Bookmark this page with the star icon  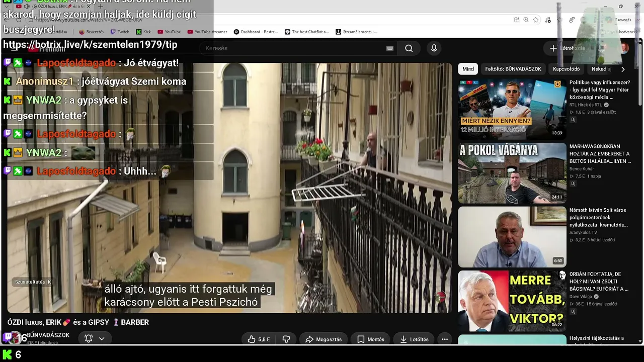click(x=536, y=20)
